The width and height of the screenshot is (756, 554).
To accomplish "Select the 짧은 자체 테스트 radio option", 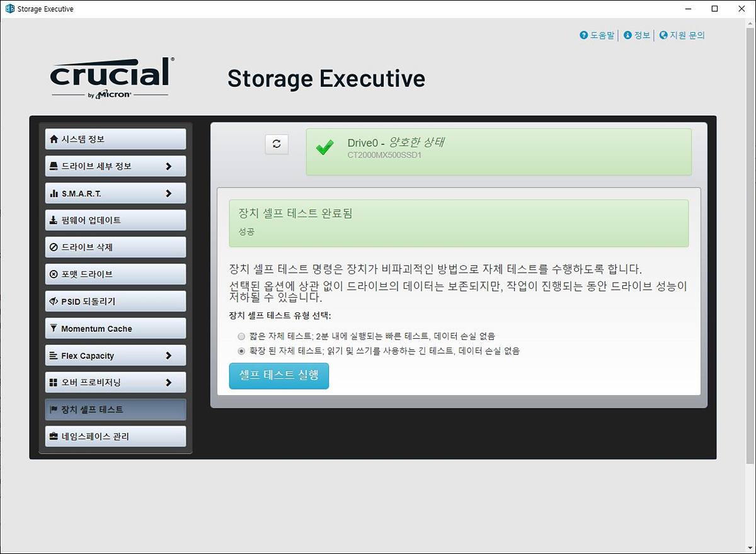I will tap(241, 336).
